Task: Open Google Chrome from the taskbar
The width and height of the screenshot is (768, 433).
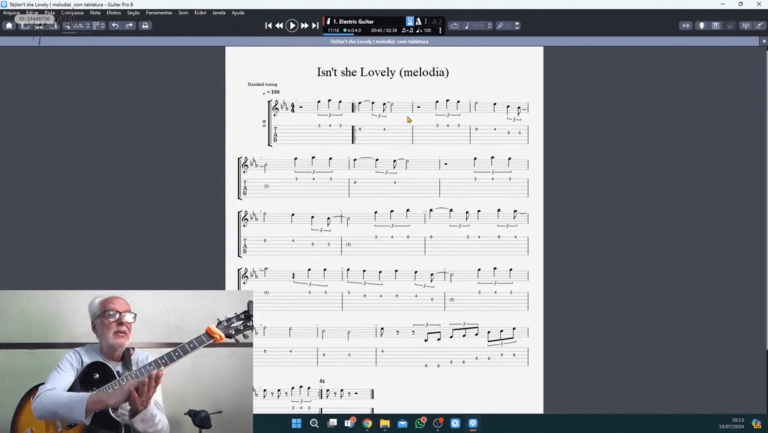Action: pyautogui.click(x=367, y=423)
